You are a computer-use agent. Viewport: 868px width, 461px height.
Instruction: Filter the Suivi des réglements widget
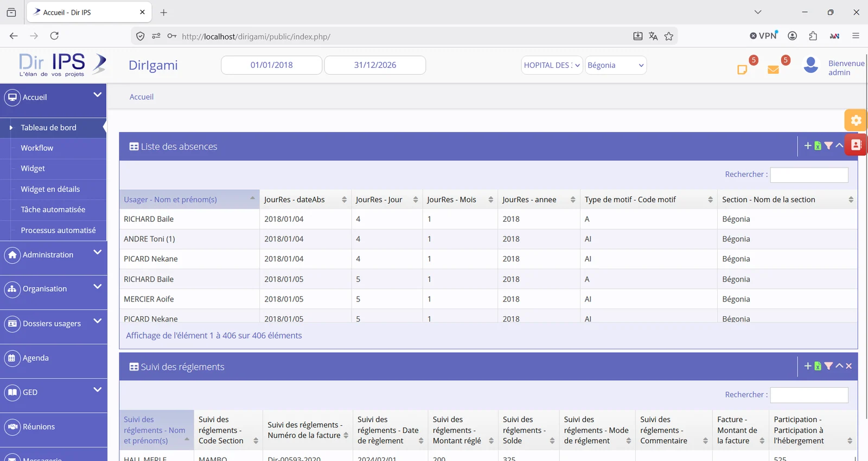point(828,366)
